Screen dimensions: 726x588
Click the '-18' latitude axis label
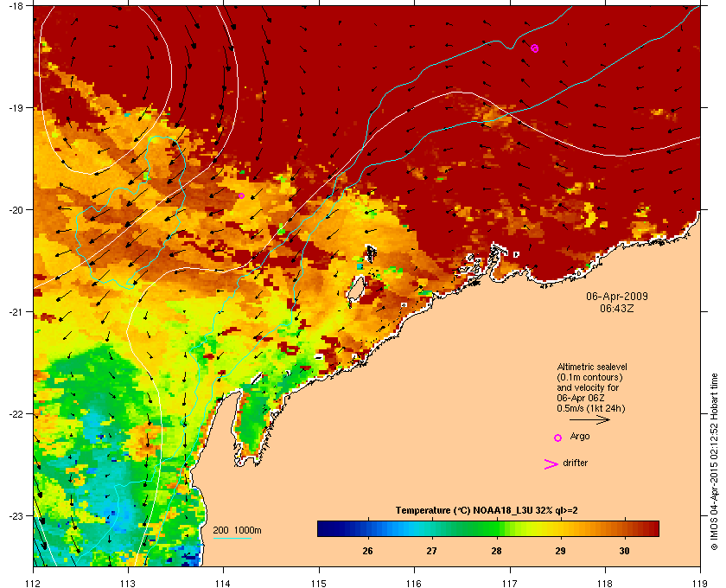[18, 5]
